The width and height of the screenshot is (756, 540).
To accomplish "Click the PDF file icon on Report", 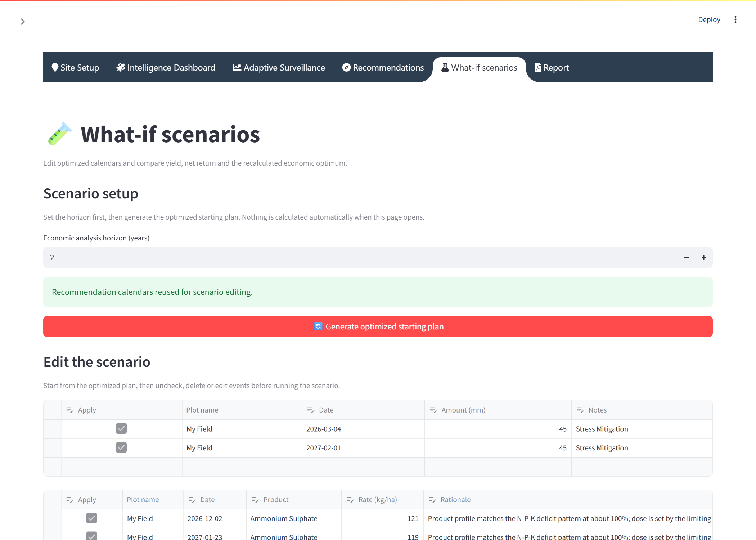I will pos(538,67).
